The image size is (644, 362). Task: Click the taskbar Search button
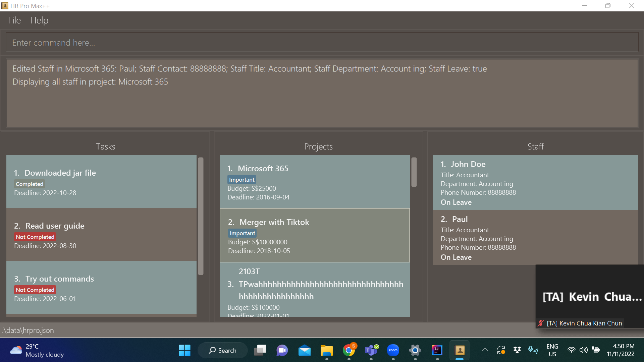pos(223,350)
